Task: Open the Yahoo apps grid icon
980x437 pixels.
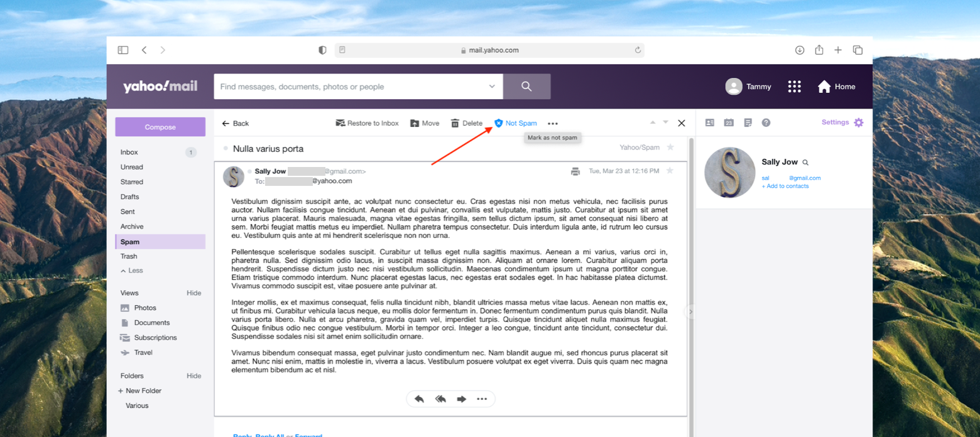Action: pyautogui.click(x=794, y=87)
